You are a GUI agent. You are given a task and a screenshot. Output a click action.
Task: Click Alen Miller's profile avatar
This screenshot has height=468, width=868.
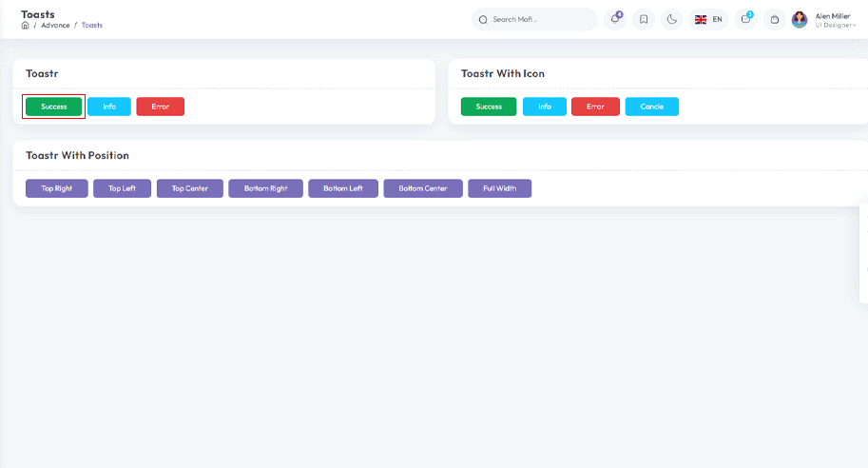pos(800,19)
